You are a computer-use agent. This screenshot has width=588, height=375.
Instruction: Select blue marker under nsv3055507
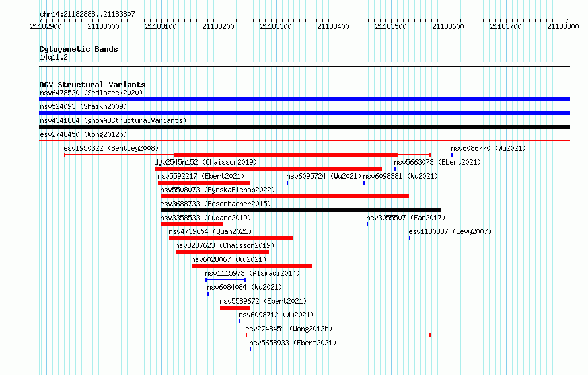click(x=367, y=224)
